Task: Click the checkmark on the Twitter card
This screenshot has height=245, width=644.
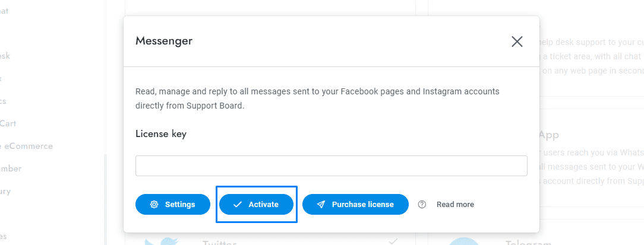Action: pos(393,241)
